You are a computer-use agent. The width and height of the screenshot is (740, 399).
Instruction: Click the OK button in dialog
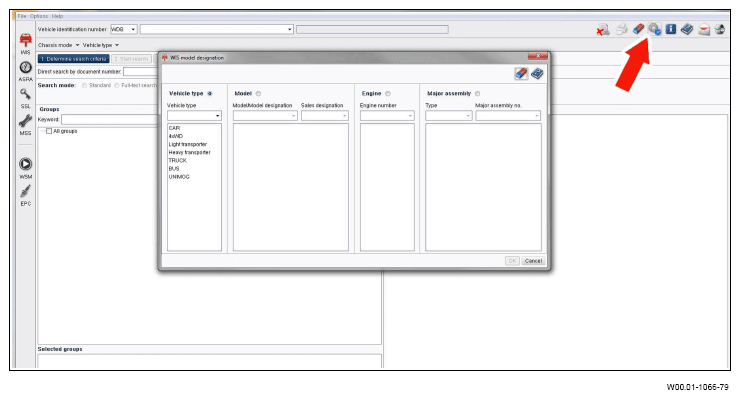point(512,261)
